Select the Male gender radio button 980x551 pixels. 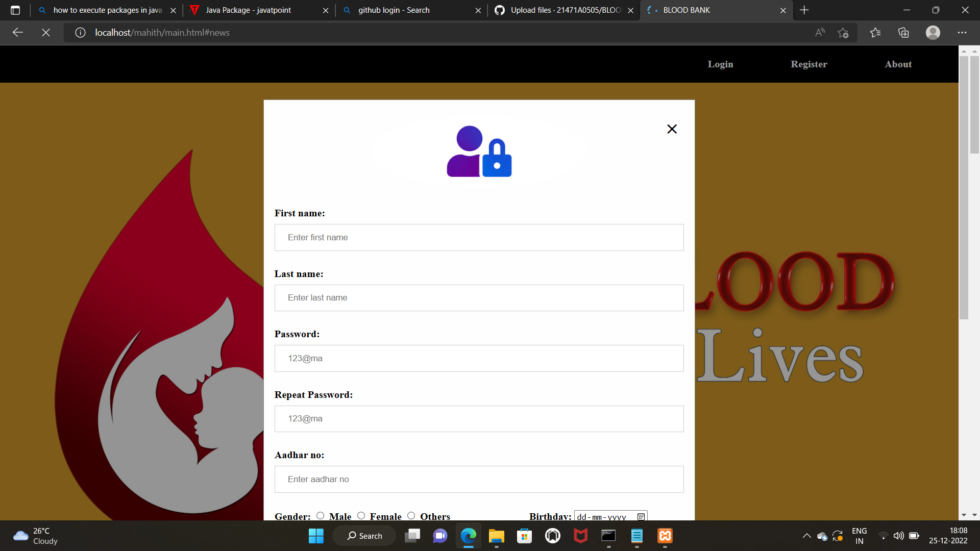[320, 516]
